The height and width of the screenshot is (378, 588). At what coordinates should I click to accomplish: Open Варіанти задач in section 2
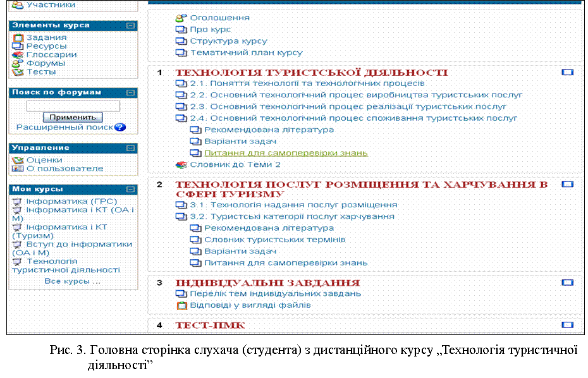[240, 251]
